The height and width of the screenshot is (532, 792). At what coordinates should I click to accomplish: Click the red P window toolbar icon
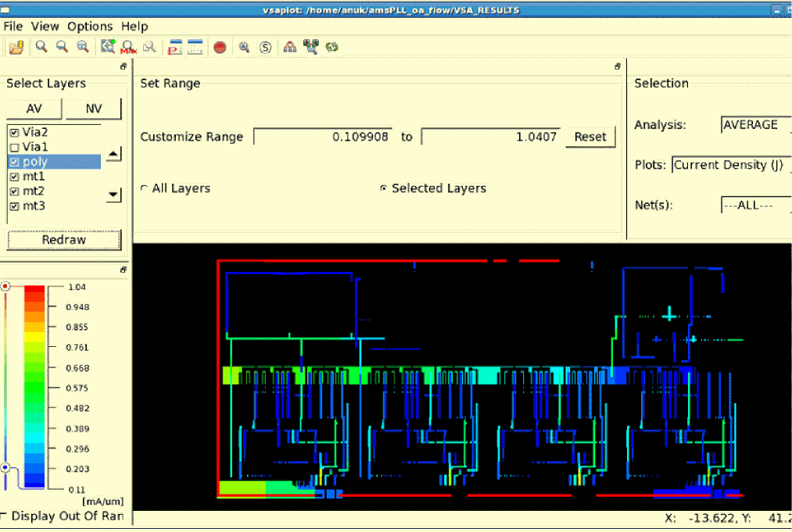point(174,48)
